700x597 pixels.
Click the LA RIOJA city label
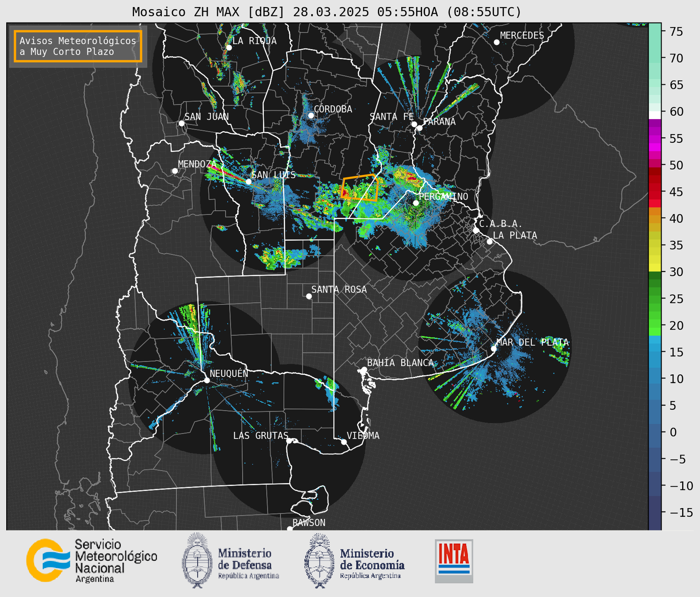click(x=254, y=41)
